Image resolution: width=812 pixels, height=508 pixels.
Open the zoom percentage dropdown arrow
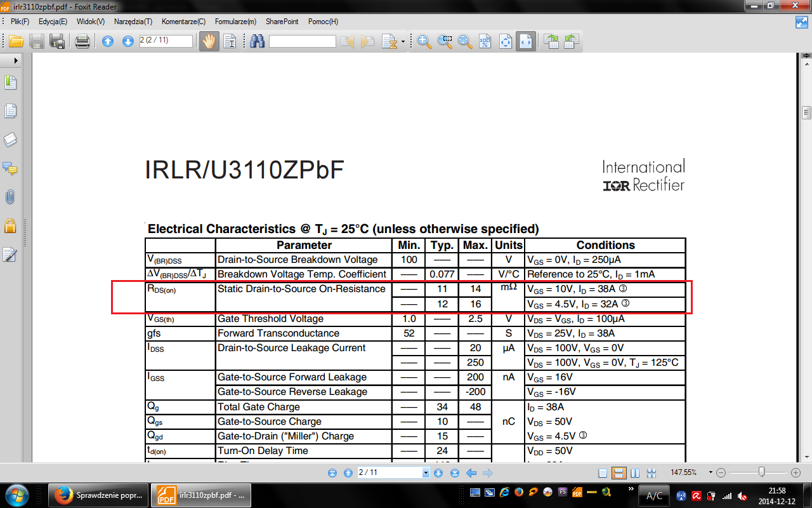pyautogui.click(x=711, y=472)
